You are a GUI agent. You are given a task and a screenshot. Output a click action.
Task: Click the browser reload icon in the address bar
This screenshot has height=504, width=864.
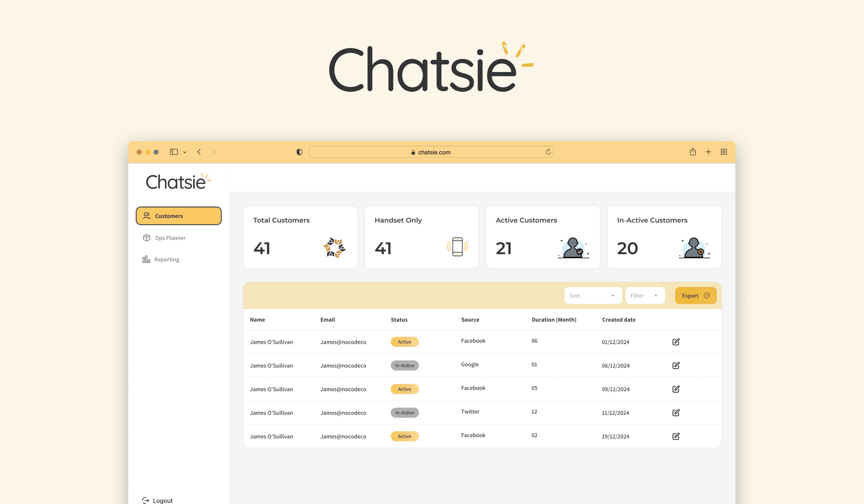click(x=548, y=152)
